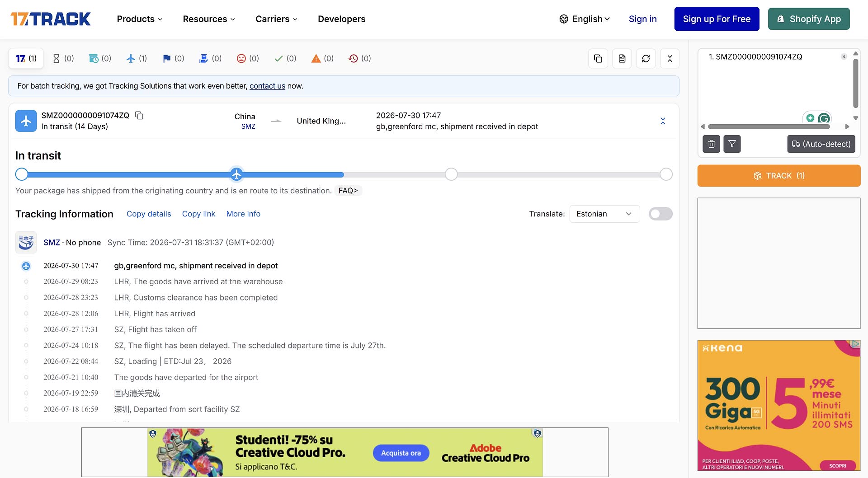The image size is (868, 478).
Task: Filter by Pick up flag tab
Action: coord(174,58)
